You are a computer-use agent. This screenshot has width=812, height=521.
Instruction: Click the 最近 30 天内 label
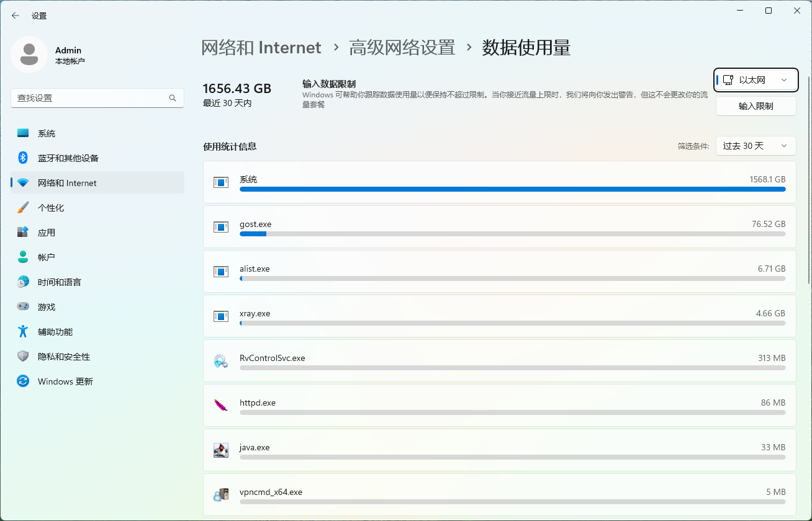(x=227, y=103)
